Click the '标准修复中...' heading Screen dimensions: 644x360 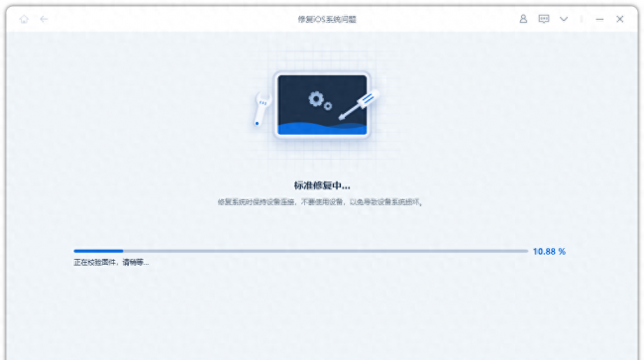pyautogui.click(x=322, y=185)
